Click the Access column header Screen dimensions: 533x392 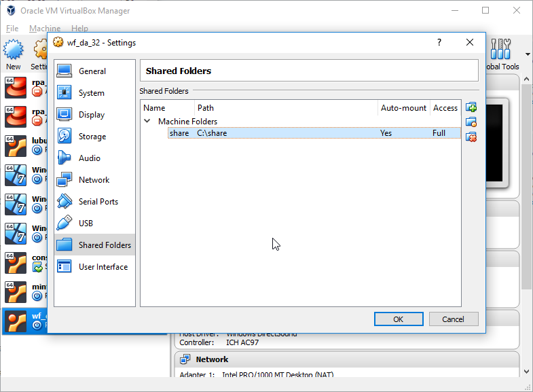click(445, 108)
